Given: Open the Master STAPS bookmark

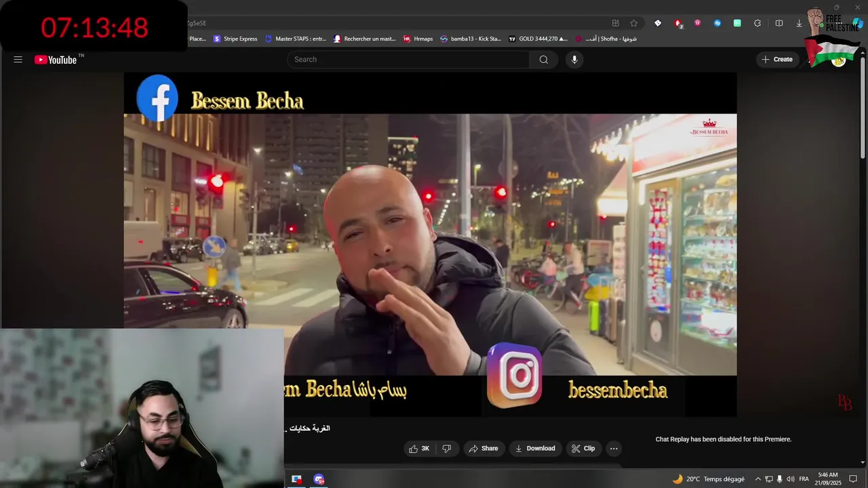Looking at the screenshot, I should click(296, 39).
